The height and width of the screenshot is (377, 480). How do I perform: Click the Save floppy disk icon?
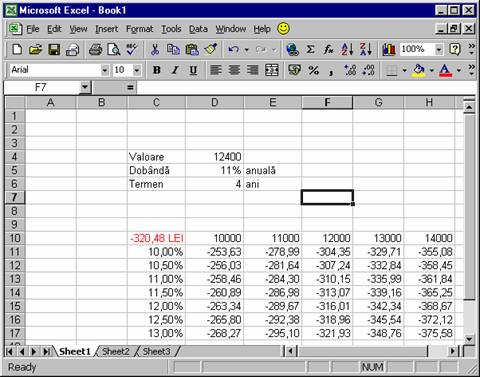54,50
